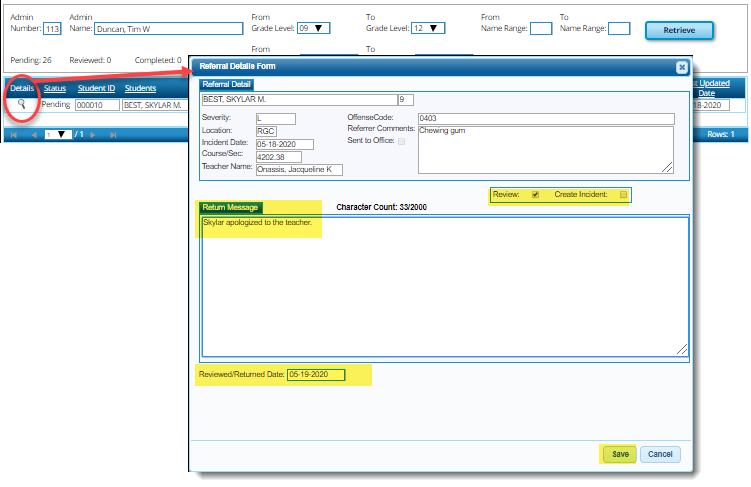Screen dimensions: 751x487
Task: Save the referral details
Action: tap(620, 454)
